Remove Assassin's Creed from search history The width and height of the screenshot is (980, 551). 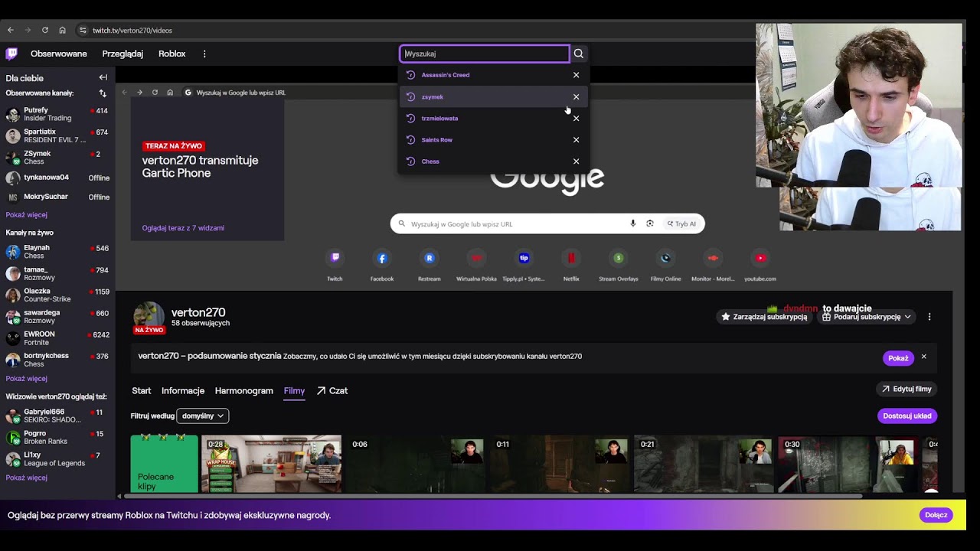pyautogui.click(x=577, y=75)
